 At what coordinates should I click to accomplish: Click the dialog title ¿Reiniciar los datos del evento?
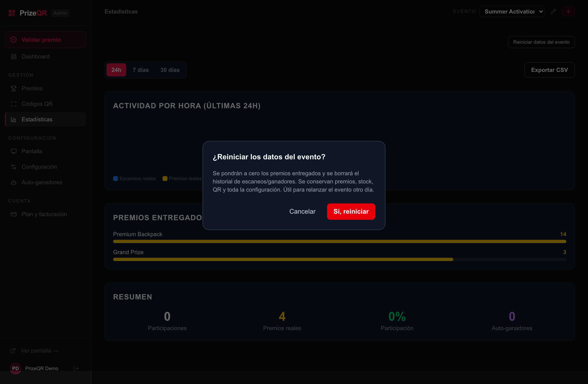(x=269, y=157)
